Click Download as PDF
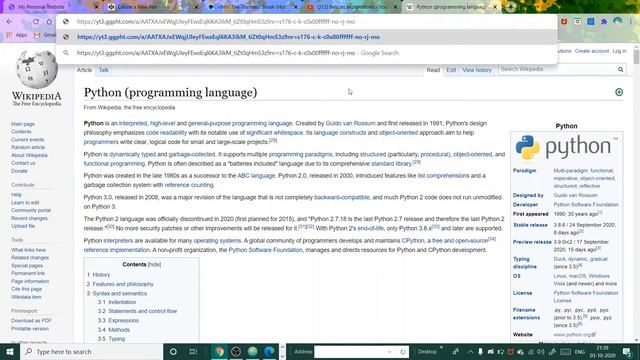This screenshot has height=360, width=640. tap(31, 321)
